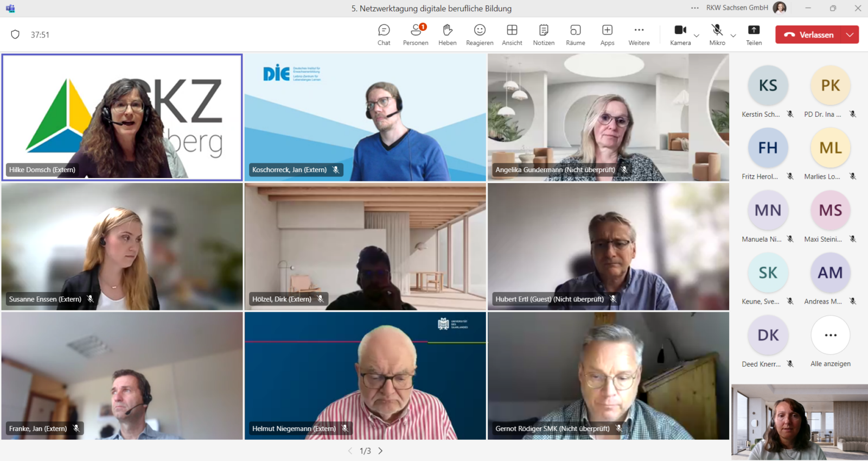Open the Personen participants list
Viewport: 868px width, 461px height.
pyautogui.click(x=416, y=35)
